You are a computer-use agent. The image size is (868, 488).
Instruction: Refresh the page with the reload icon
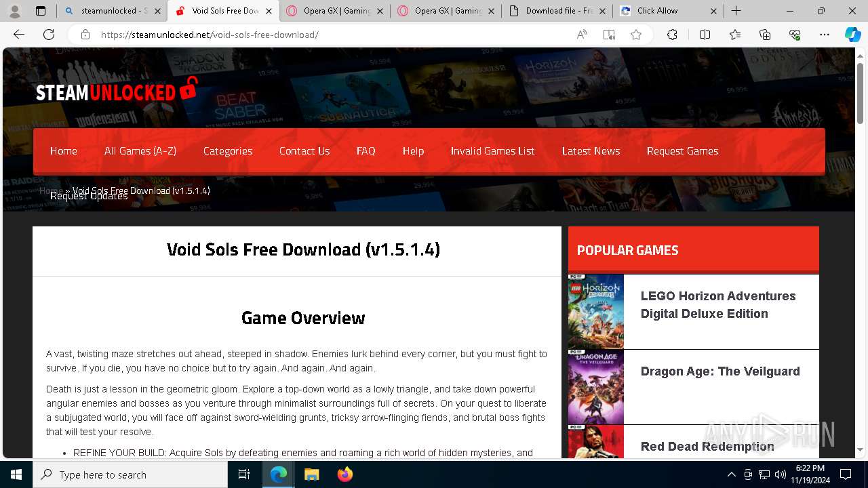tap(49, 35)
